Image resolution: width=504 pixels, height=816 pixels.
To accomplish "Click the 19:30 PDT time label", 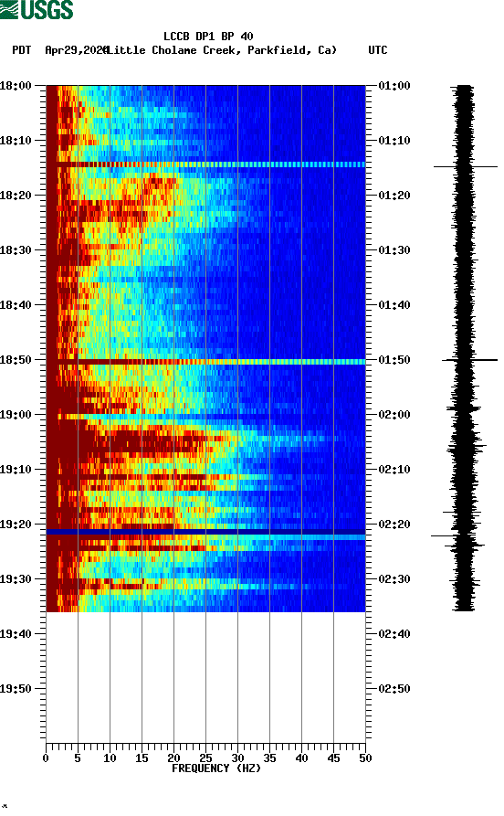I will click(x=16, y=579).
